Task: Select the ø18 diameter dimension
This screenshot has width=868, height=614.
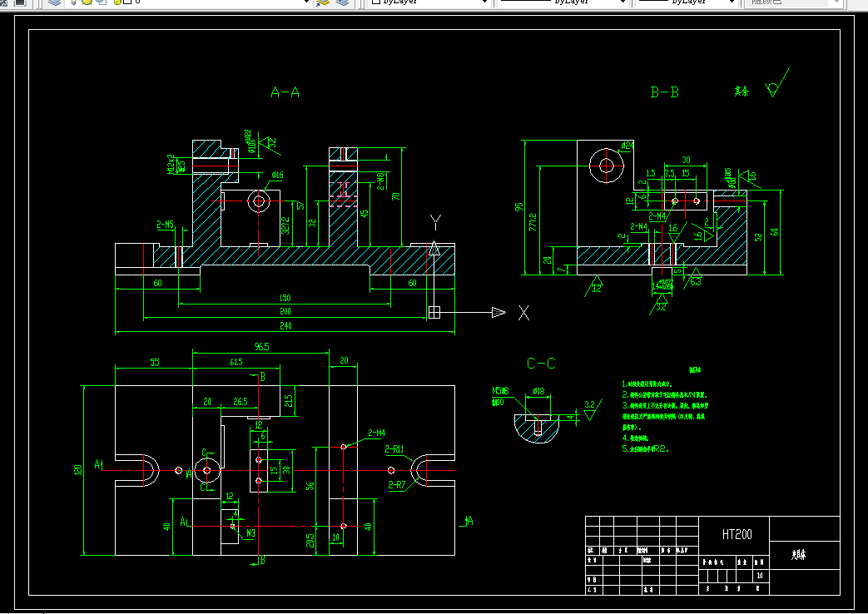Action: click(538, 391)
